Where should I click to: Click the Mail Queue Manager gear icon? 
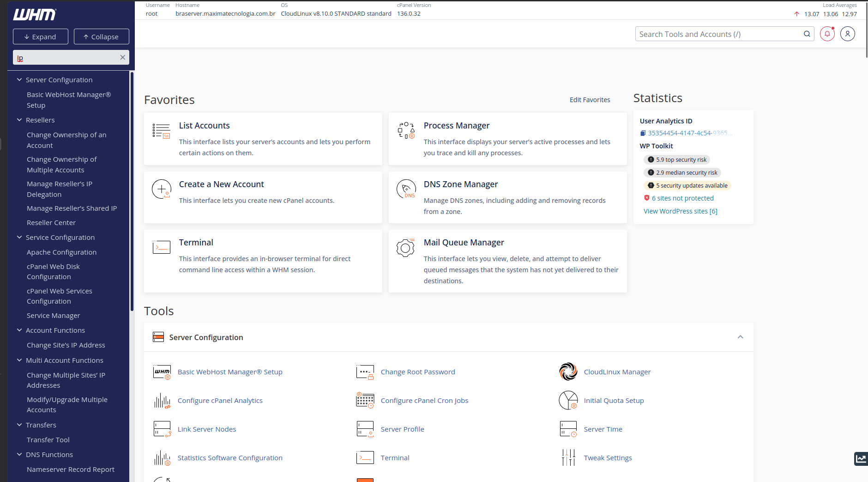[x=405, y=248]
